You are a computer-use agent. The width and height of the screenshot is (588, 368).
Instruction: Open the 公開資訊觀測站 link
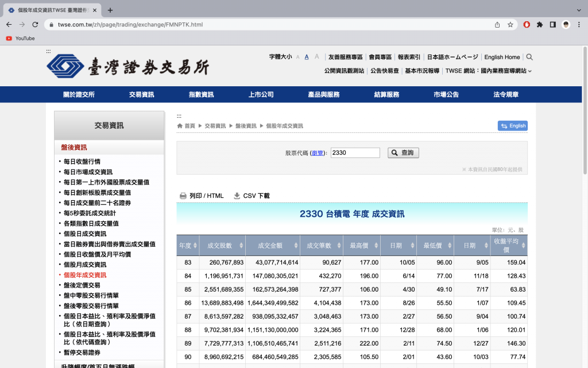click(345, 71)
